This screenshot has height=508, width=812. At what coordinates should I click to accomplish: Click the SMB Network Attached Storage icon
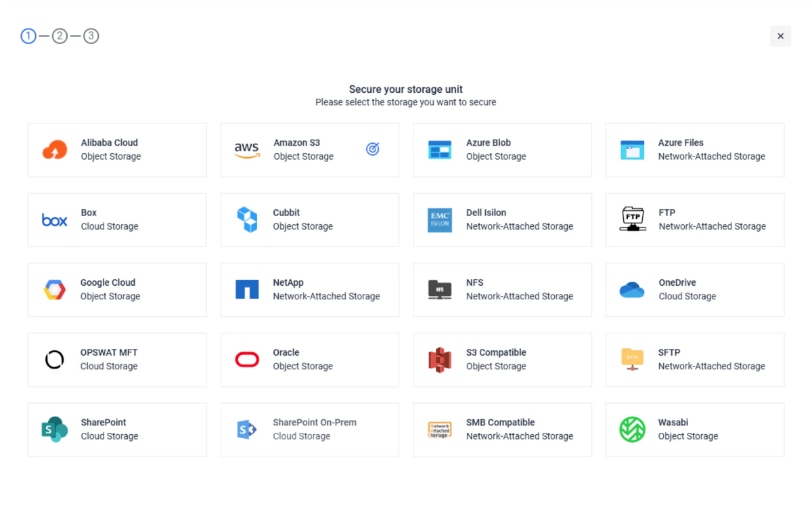tap(440, 429)
